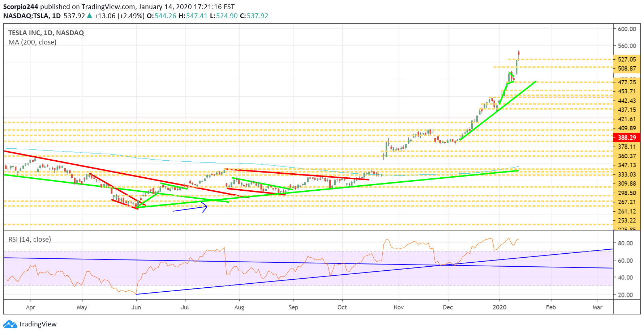Viewport: 644px width, 334px height.
Task: Click the latest January 2020 candlestick
Action: [x=519, y=55]
